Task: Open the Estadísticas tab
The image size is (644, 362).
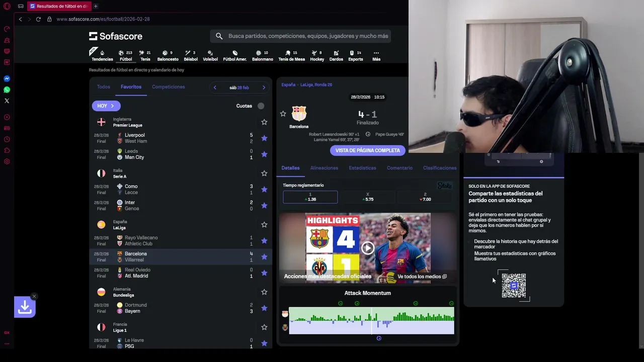Action: pyautogui.click(x=362, y=168)
